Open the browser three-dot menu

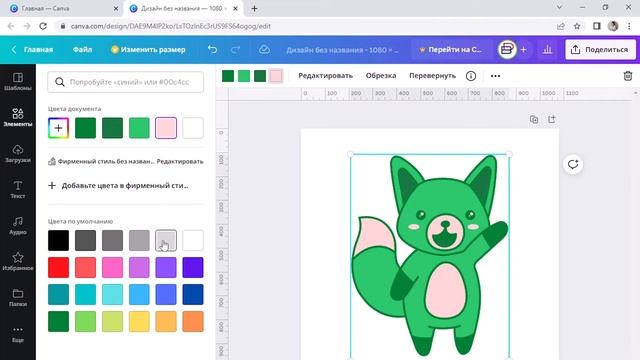click(629, 26)
